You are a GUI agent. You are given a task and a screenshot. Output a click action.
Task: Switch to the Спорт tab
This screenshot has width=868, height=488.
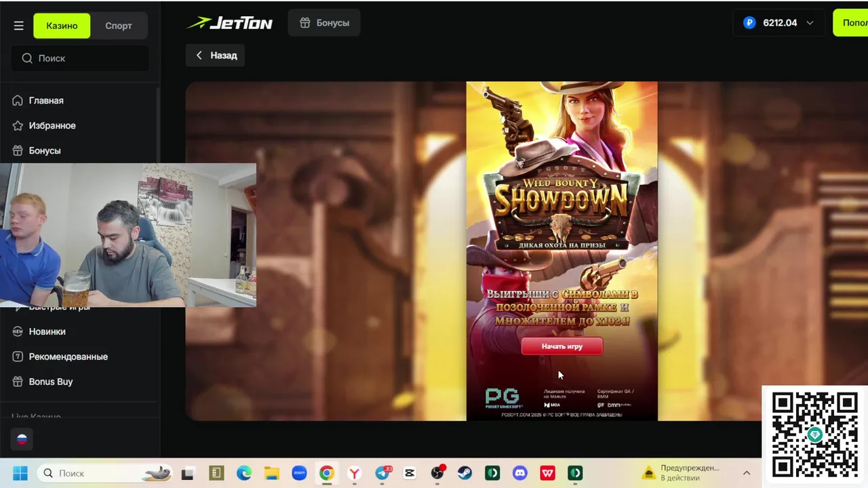click(x=119, y=26)
